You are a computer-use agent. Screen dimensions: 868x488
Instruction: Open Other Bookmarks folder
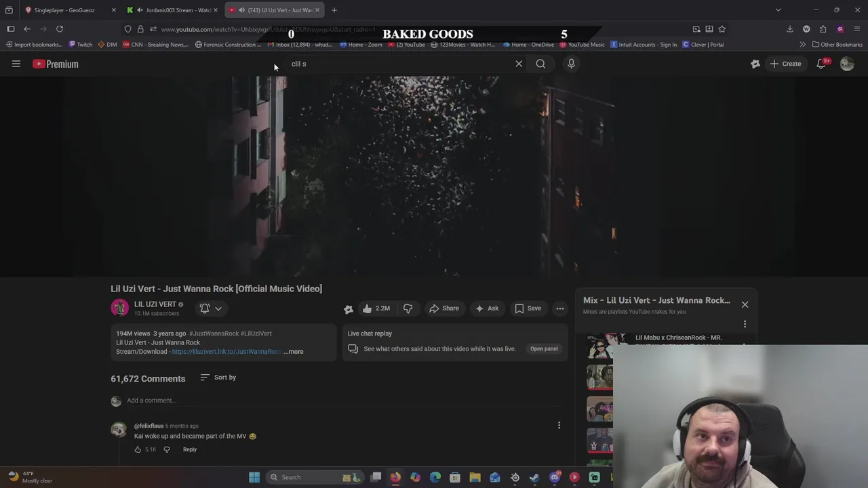[837, 45]
